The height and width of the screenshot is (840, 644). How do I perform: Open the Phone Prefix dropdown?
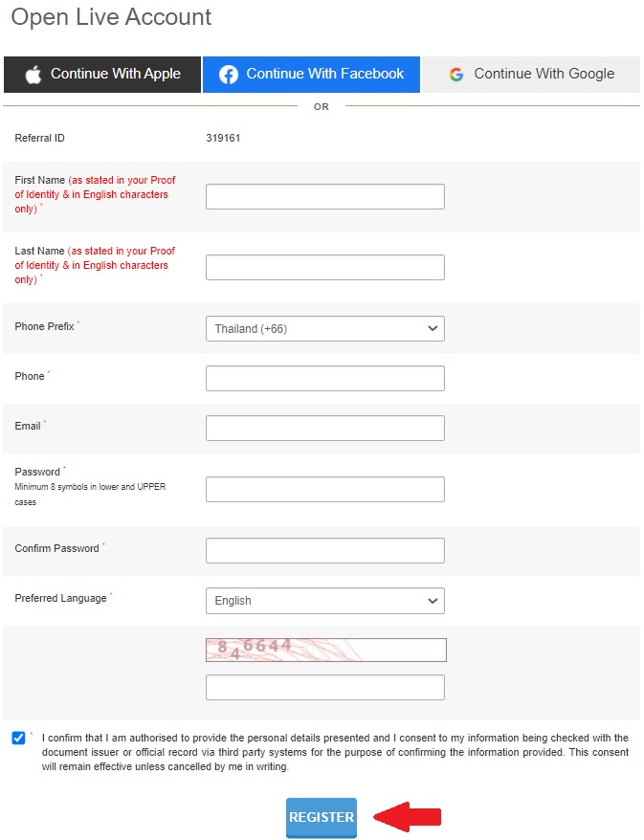pos(325,328)
